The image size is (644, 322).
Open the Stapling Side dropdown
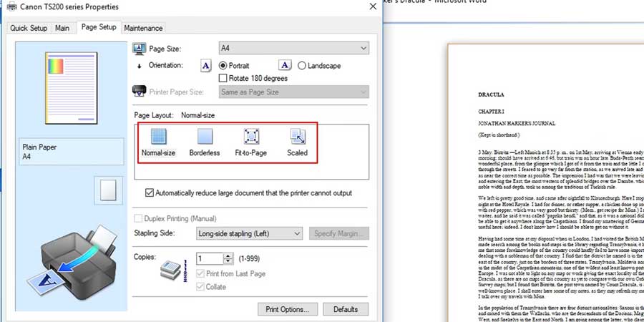tap(249, 233)
